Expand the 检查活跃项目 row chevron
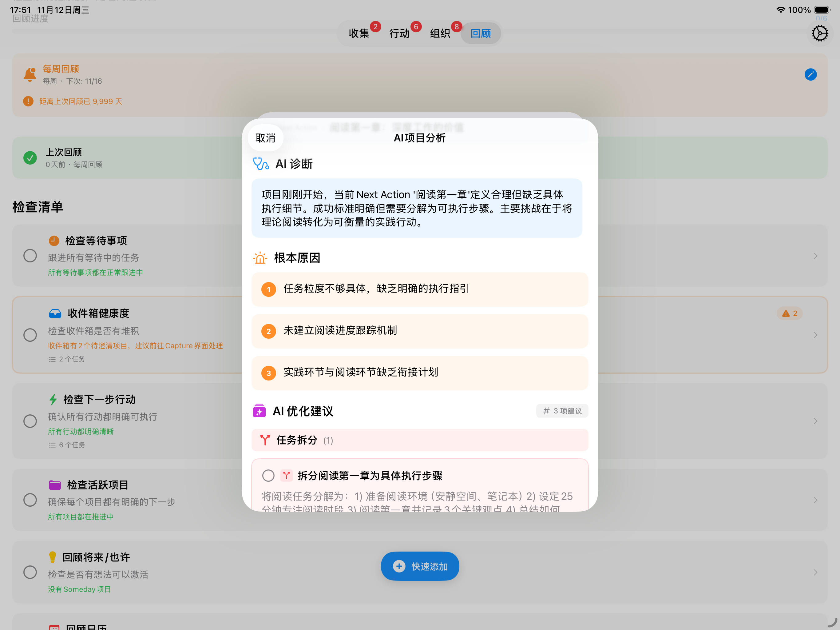840x630 pixels. (x=816, y=500)
